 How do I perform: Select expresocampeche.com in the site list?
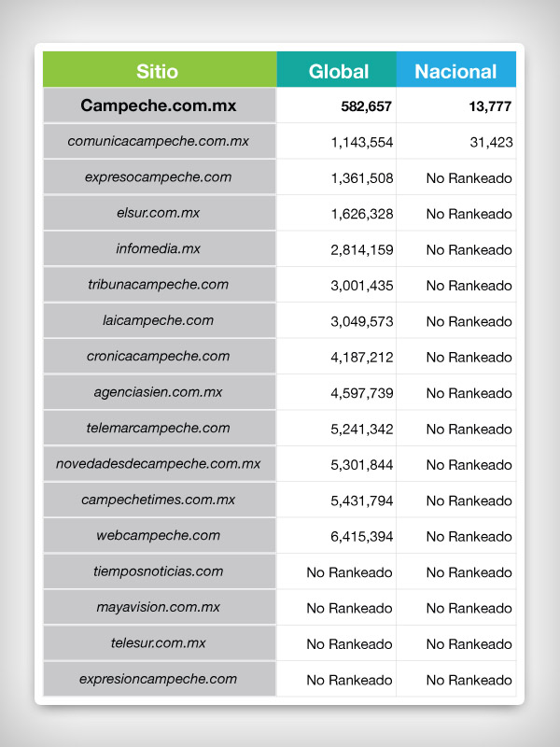(158, 177)
